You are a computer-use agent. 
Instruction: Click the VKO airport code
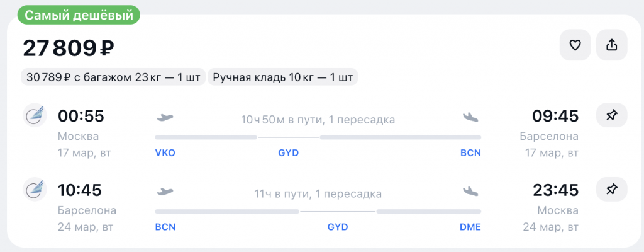pyautogui.click(x=165, y=153)
